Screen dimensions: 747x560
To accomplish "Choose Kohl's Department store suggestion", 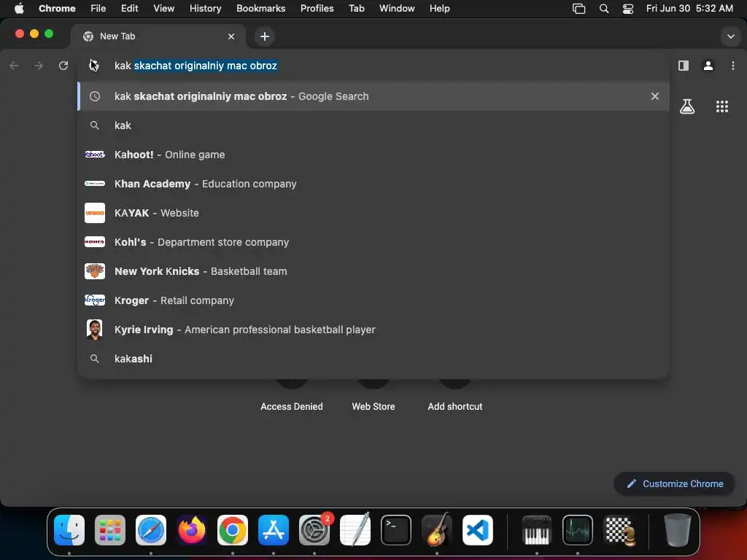I will tap(373, 242).
